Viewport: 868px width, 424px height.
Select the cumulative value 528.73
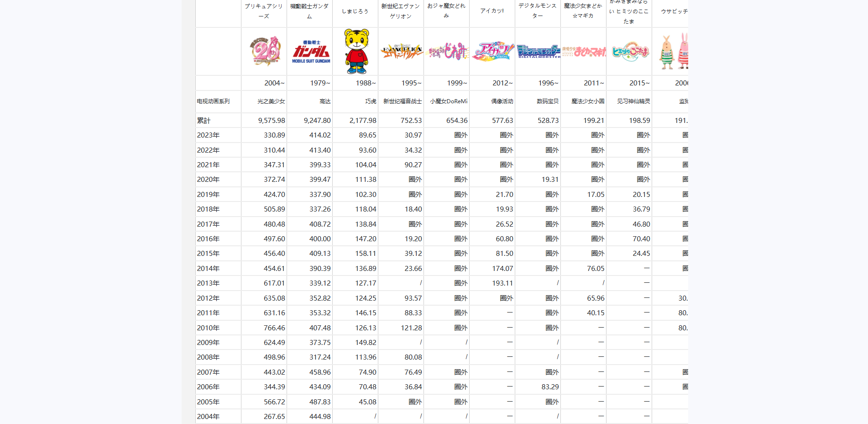point(548,120)
